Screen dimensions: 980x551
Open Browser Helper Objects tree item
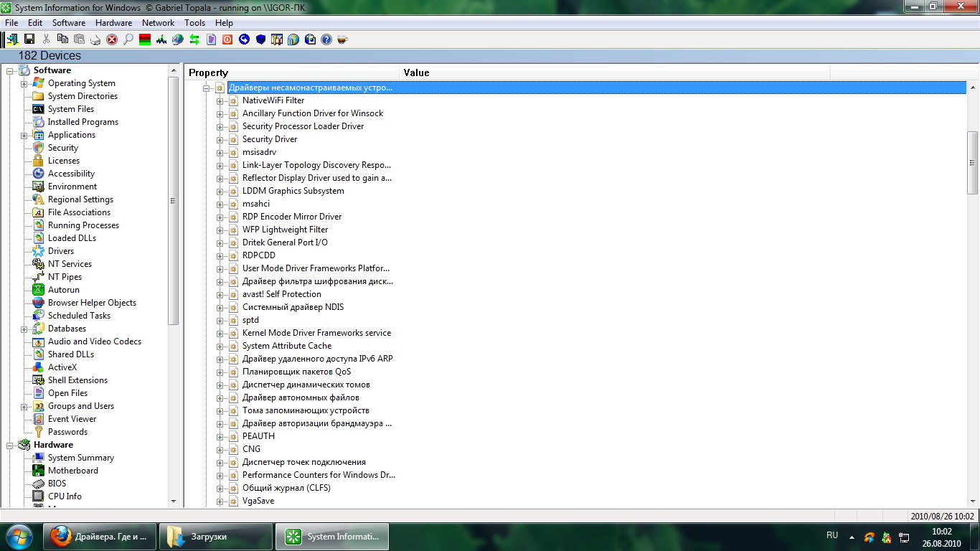point(92,303)
